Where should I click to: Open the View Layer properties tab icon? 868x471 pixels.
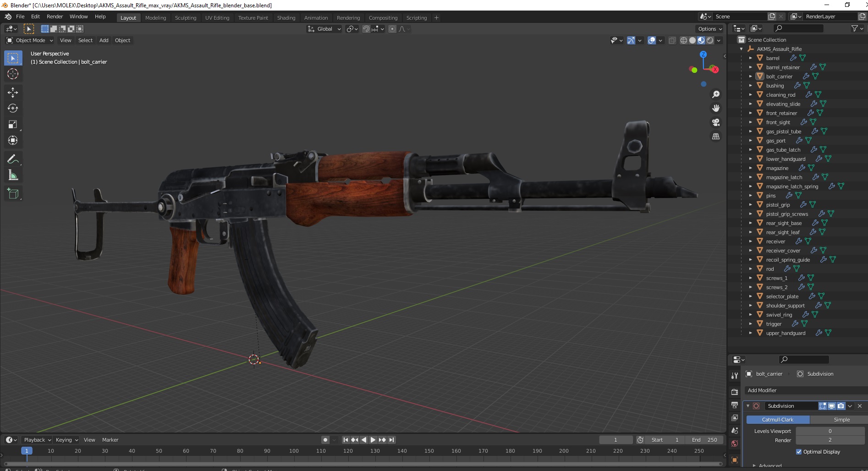[735, 418]
